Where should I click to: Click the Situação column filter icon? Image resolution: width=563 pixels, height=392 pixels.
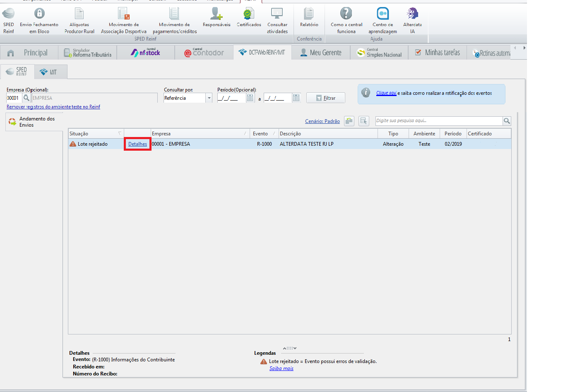[x=120, y=133]
